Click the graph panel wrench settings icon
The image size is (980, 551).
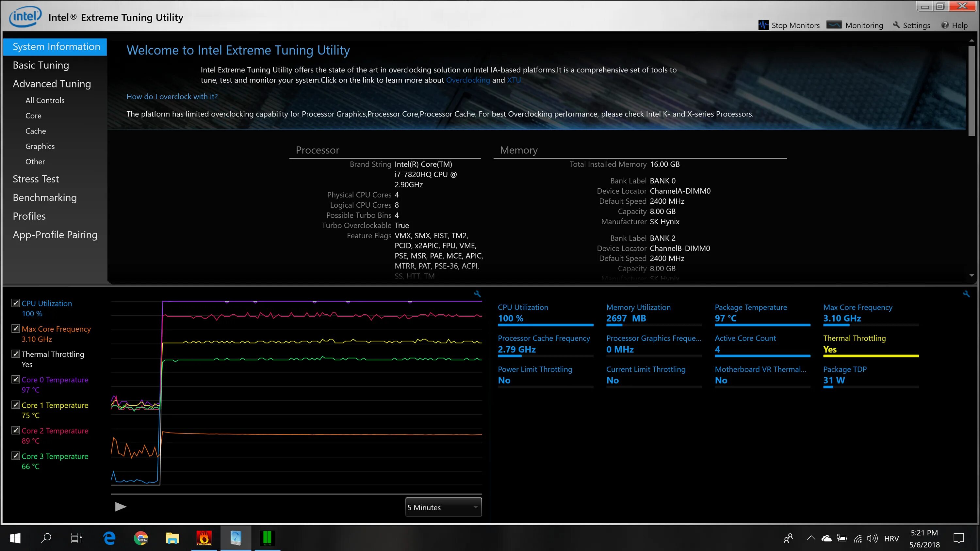(478, 294)
